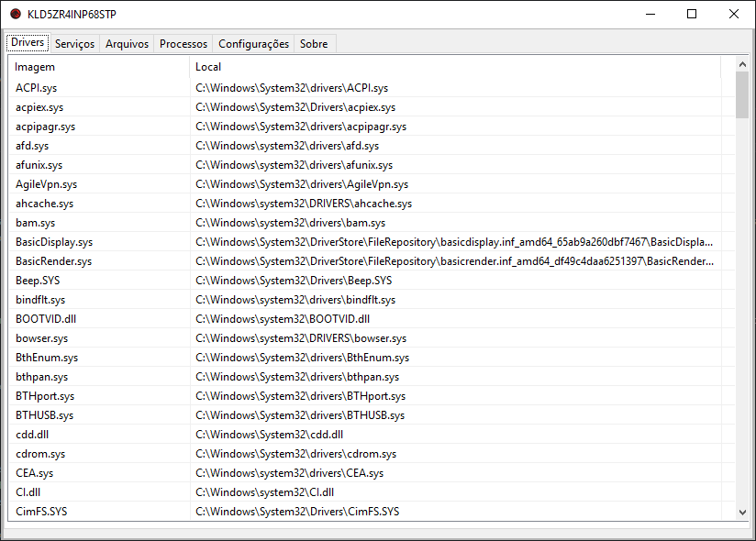Select the afd.sys driver row
The width and height of the screenshot is (756, 541).
click(92, 145)
